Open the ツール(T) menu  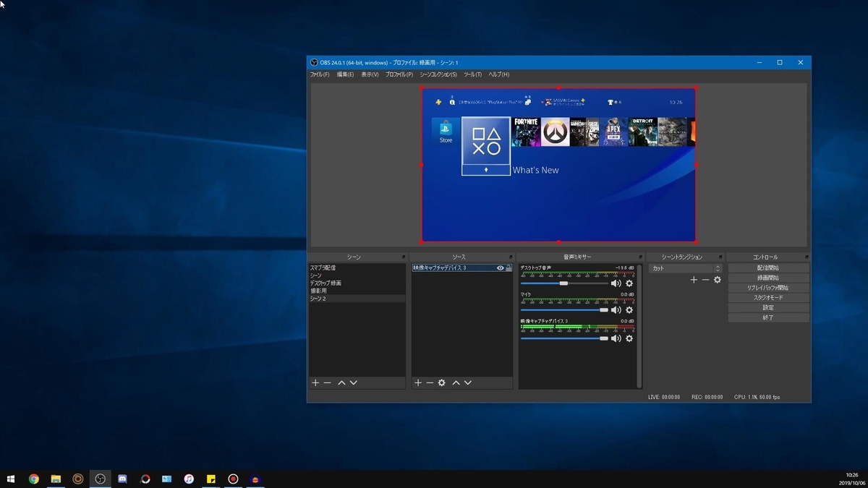[472, 74]
